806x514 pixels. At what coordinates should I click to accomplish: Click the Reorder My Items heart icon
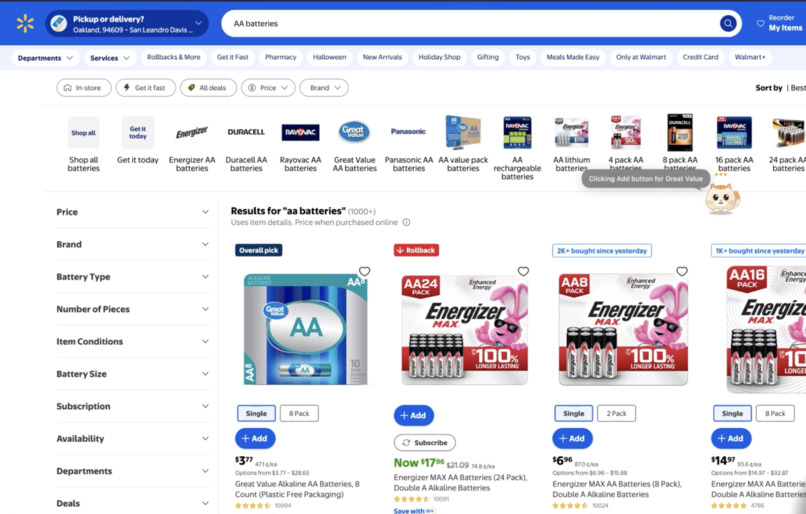click(x=760, y=24)
